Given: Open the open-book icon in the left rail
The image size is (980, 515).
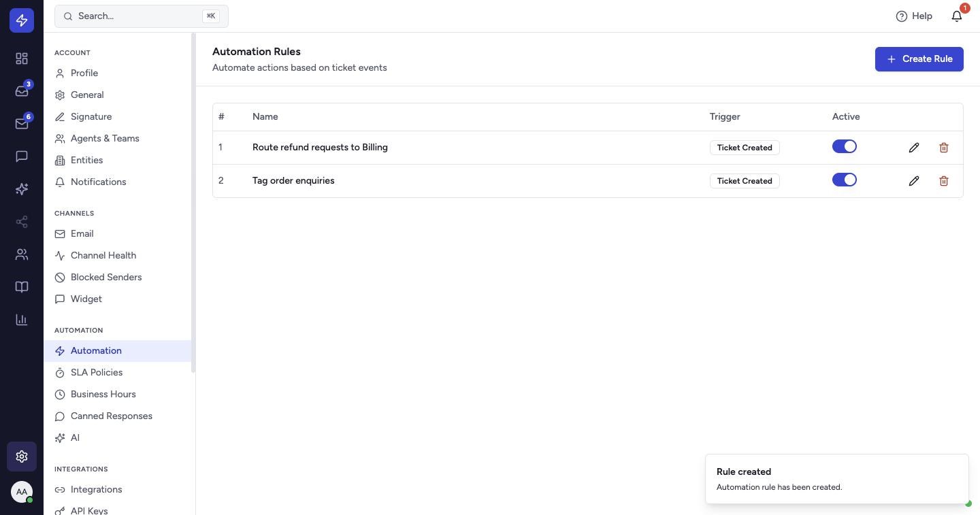Looking at the screenshot, I should click(22, 287).
